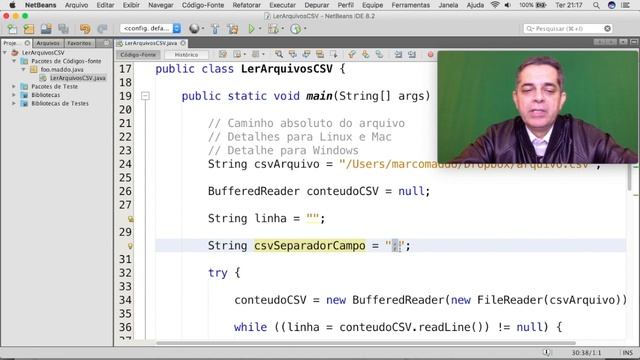Click the New Project icon
This screenshot has width=640, height=360.
tap(29, 29)
